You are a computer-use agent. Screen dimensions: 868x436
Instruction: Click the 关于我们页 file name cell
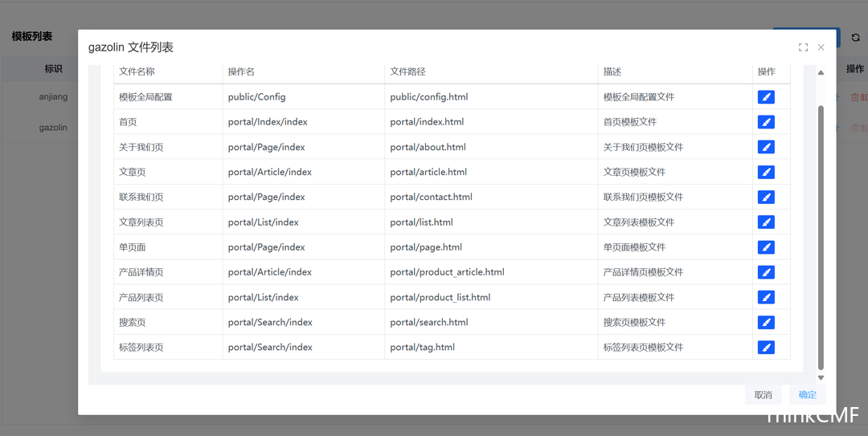[x=141, y=147]
